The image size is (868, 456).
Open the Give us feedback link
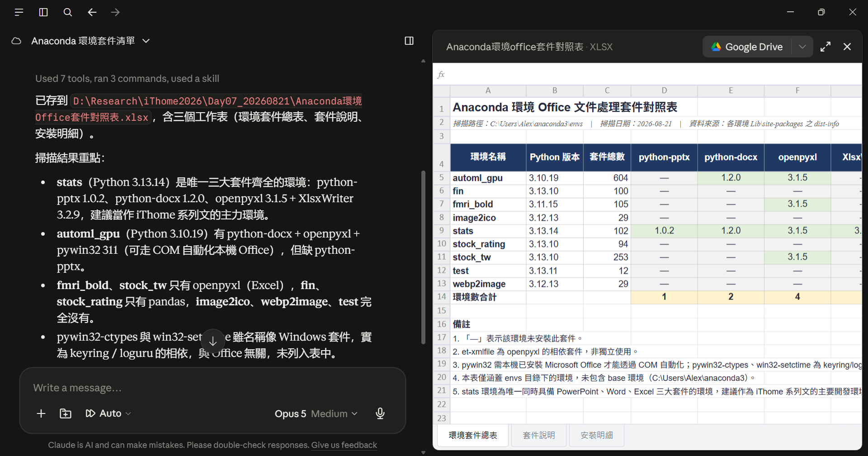click(344, 445)
